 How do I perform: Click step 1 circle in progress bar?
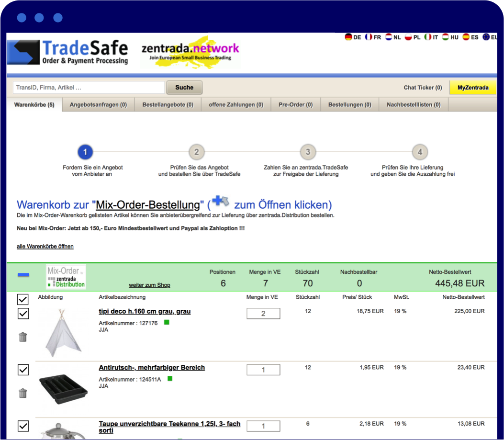pos(85,152)
